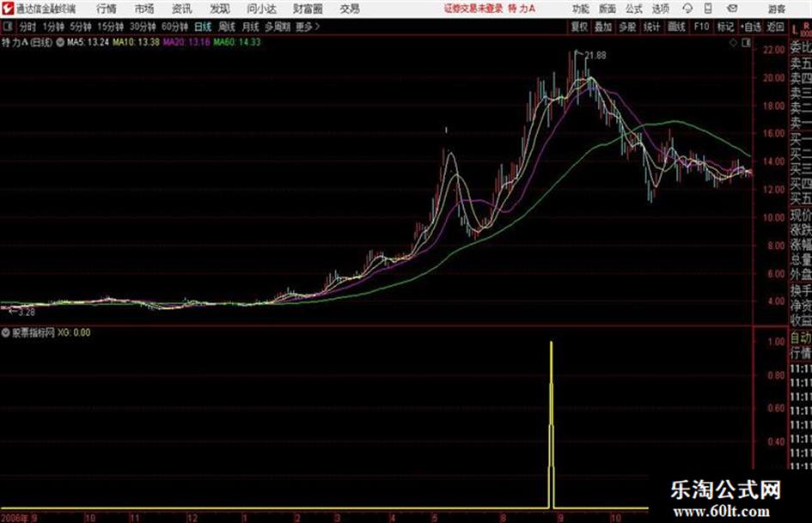Click the 游客 user label
Image resolution: width=812 pixels, height=523 pixels.
click(x=776, y=9)
